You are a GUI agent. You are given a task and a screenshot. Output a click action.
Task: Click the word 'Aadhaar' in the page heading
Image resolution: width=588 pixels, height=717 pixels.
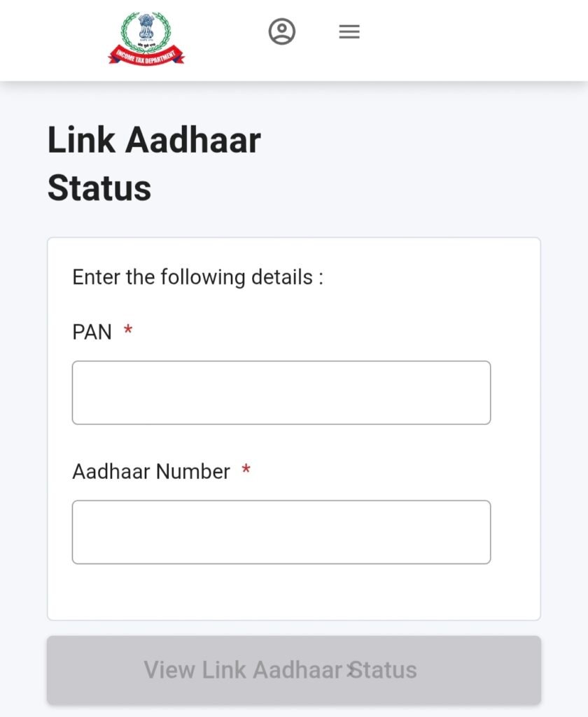pos(192,140)
